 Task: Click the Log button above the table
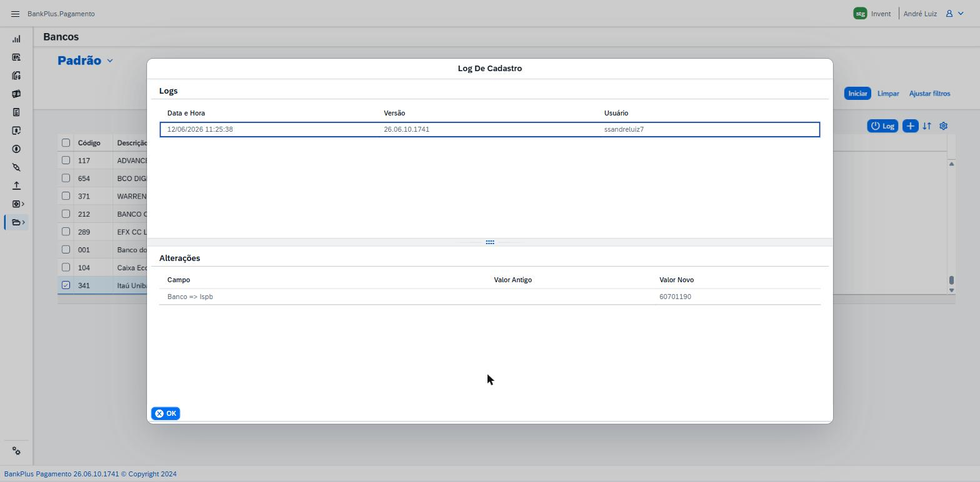[882, 126]
